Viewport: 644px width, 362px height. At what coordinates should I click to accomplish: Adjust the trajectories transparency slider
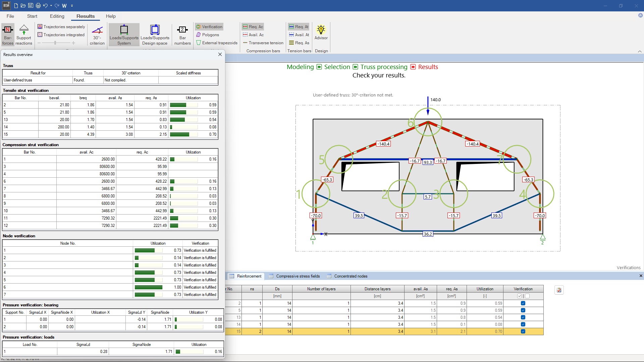55,43
